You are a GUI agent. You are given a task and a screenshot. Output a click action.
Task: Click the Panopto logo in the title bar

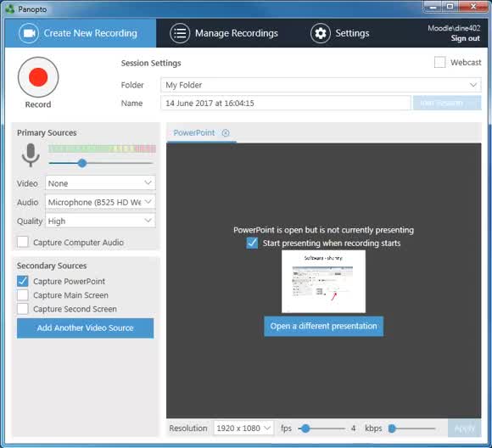(10, 8)
